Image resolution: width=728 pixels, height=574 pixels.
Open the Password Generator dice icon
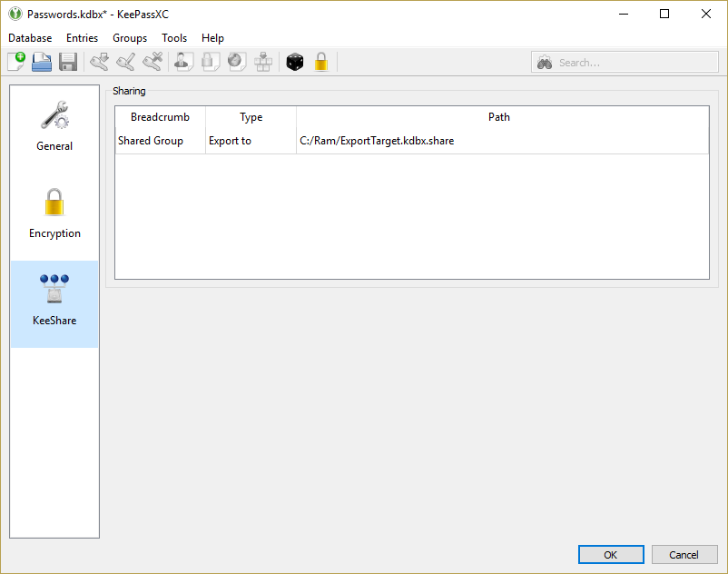(x=294, y=62)
